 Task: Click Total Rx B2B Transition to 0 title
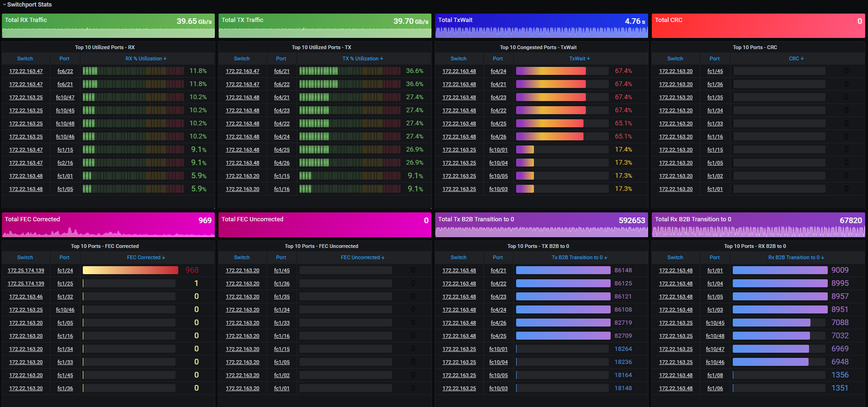(693, 219)
